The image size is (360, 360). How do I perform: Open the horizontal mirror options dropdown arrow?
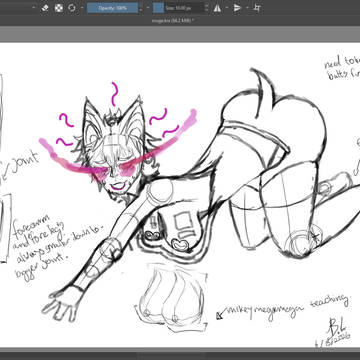pos(226,8)
